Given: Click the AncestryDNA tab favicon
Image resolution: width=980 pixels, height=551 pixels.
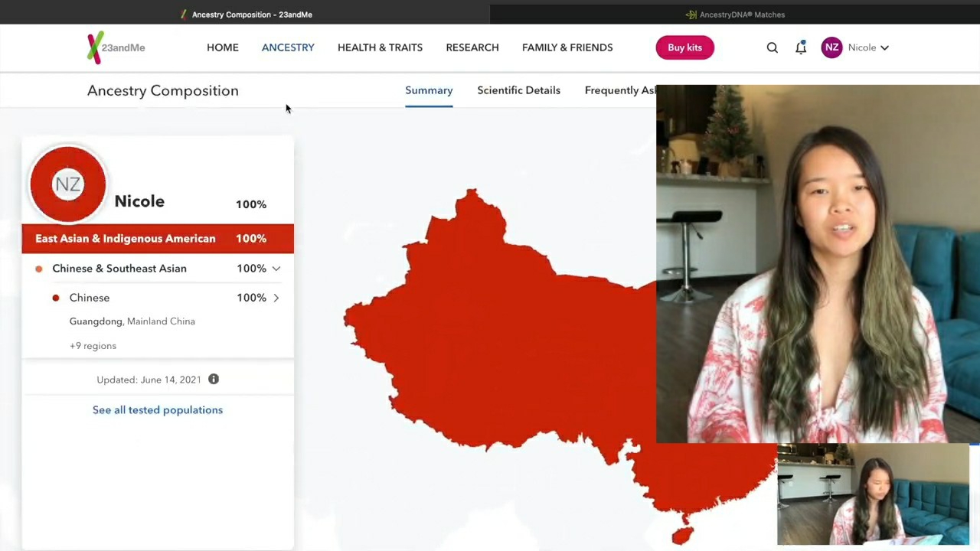Looking at the screenshot, I should pos(691,15).
